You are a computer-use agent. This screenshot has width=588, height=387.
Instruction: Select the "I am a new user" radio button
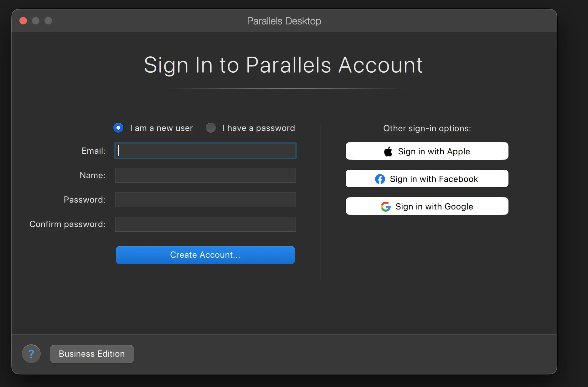tap(118, 128)
